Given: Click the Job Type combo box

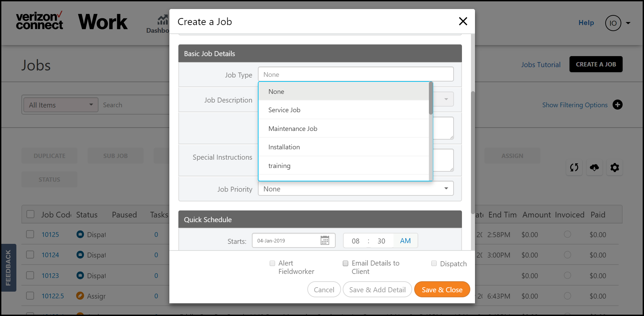Looking at the screenshot, I should coord(356,74).
